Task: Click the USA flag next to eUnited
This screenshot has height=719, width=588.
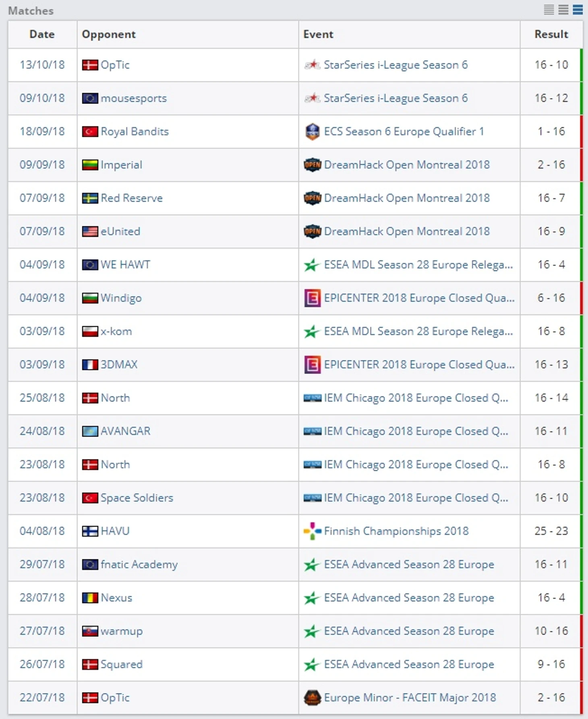Action: [x=90, y=231]
